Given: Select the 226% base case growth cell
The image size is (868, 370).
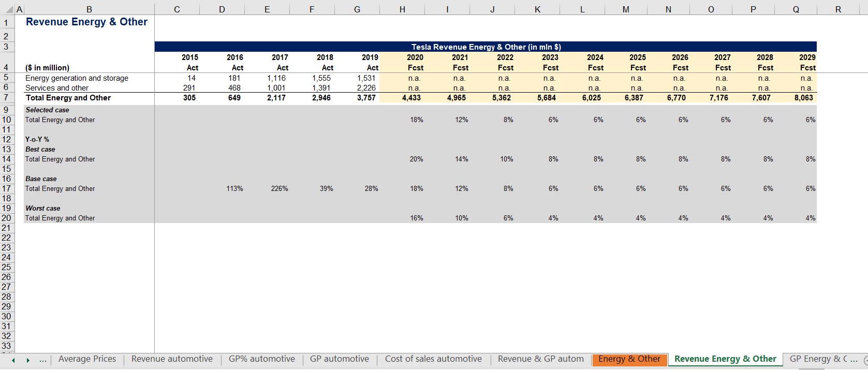Looking at the screenshot, I should click(279, 189).
